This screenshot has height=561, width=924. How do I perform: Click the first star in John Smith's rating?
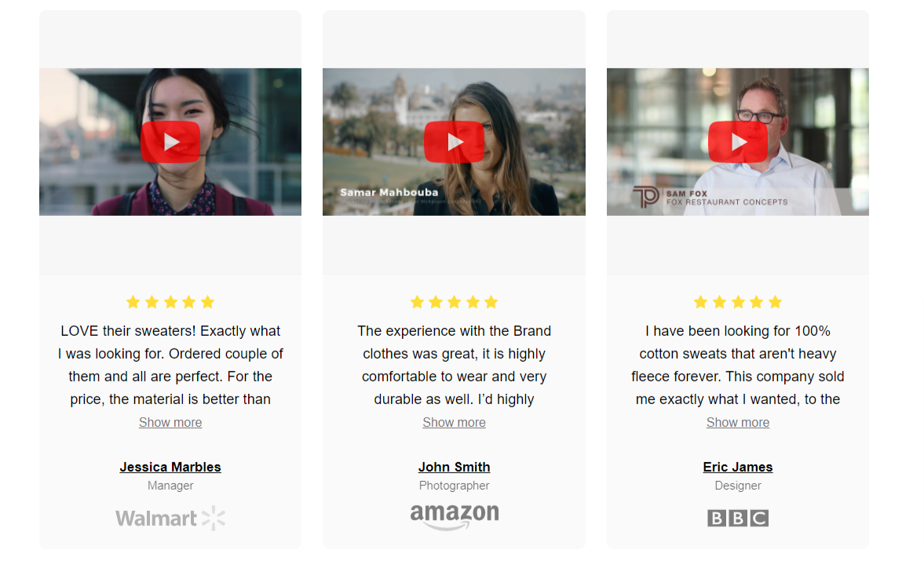pyautogui.click(x=417, y=303)
